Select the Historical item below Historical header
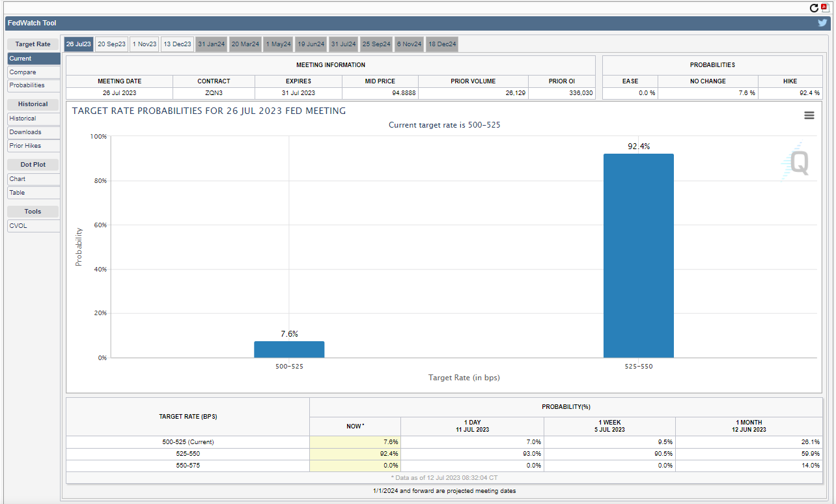 tap(23, 119)
